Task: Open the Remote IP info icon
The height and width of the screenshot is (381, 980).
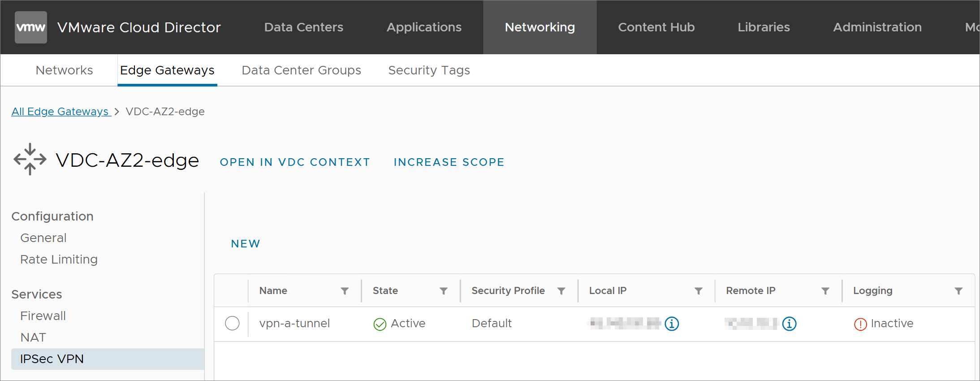Action: [x=789, y=323]
